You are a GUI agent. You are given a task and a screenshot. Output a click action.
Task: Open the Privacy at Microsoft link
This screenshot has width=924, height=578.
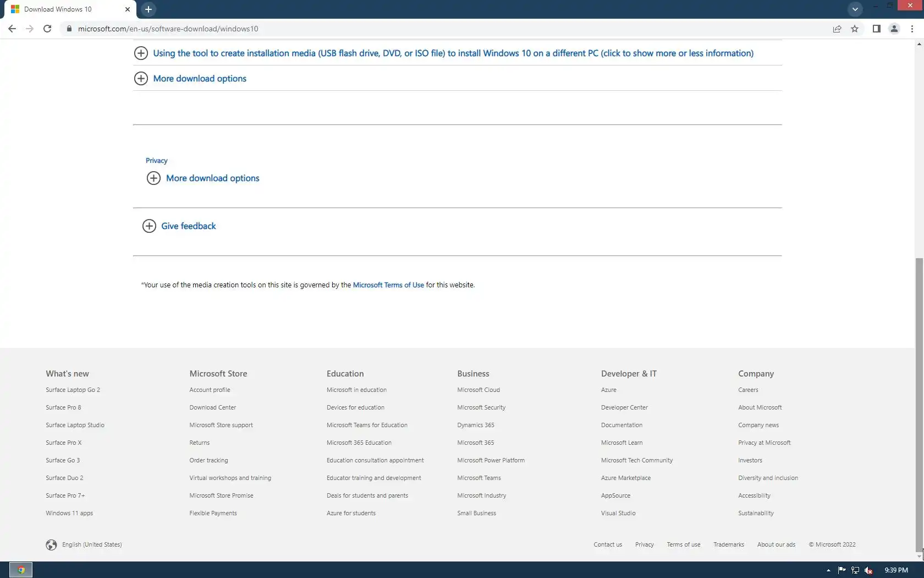coord(765,443)
